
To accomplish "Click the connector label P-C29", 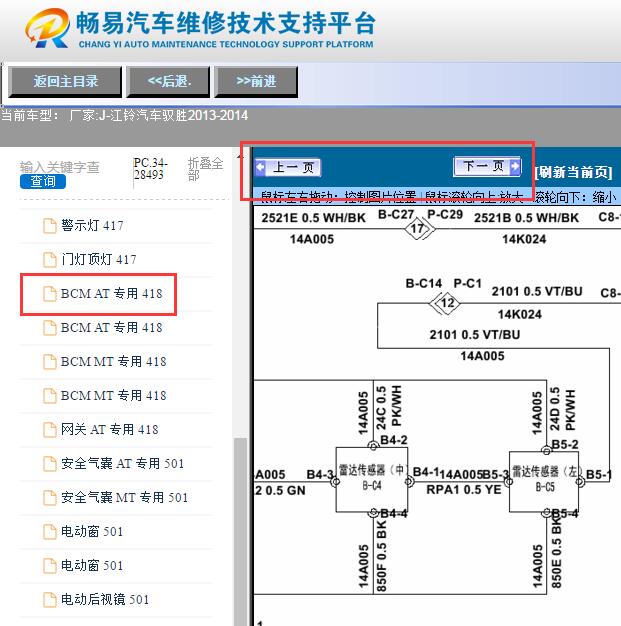I will click(445, 215).
